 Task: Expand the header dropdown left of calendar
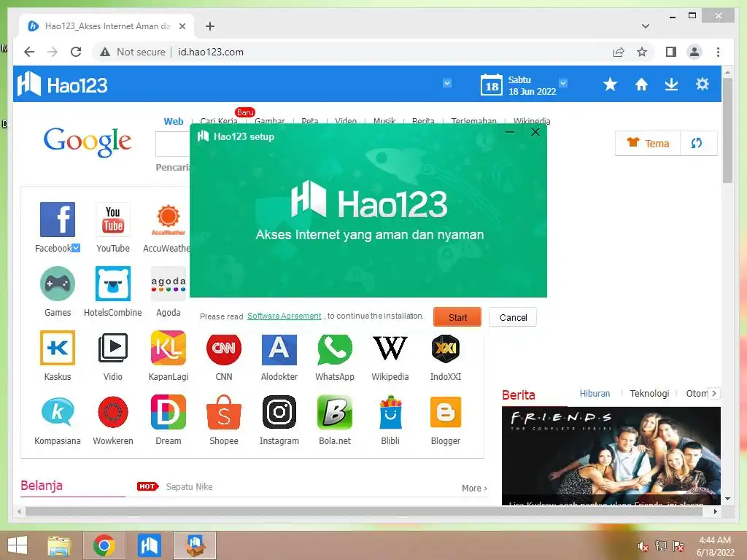447,83
